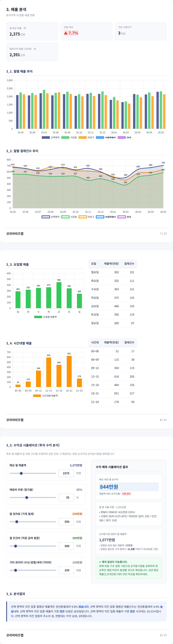The height and width of the screenshot is (644, 173).
Task: Click the 일요일 bar labeled 260
Action: 79,301
